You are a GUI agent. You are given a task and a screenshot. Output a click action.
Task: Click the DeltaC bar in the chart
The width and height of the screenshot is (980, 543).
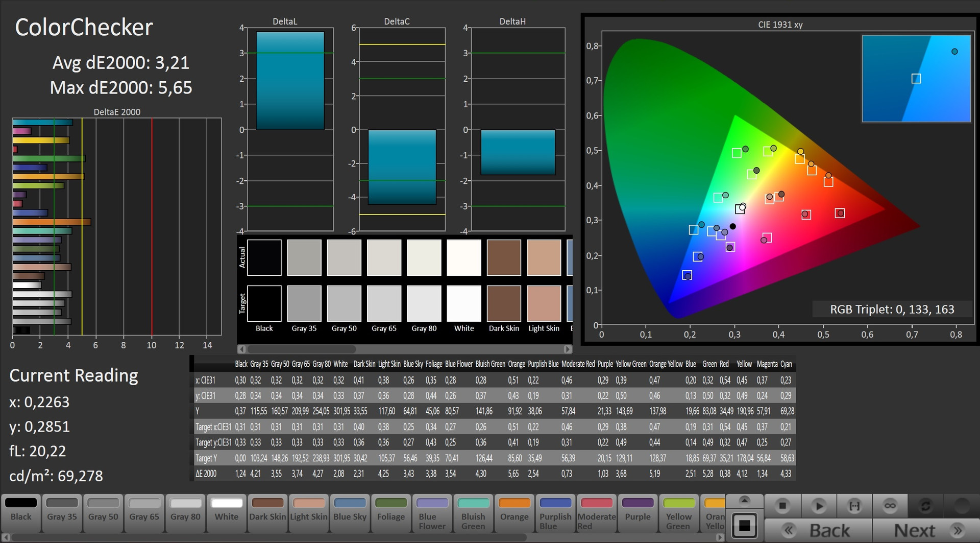402,167
